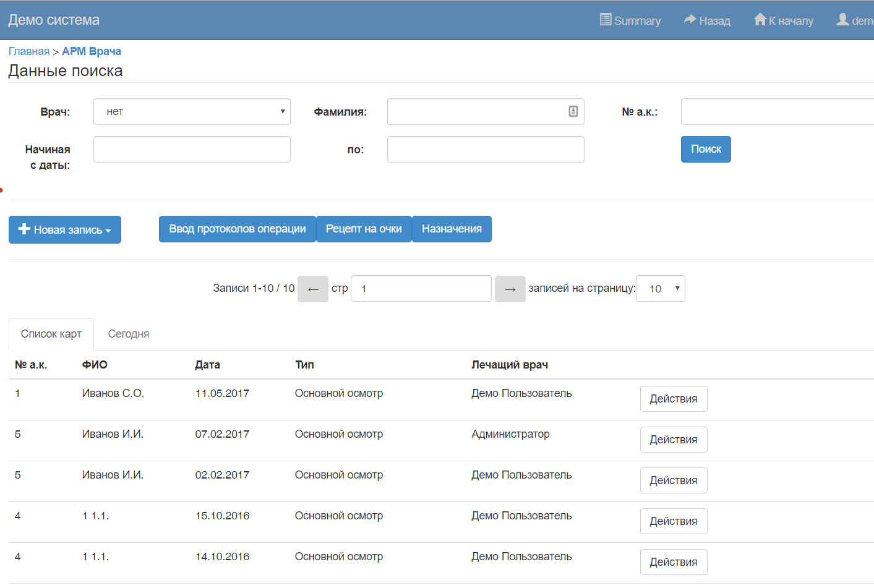
Task: Select the Список карт tab
Action: pos(51,334)
